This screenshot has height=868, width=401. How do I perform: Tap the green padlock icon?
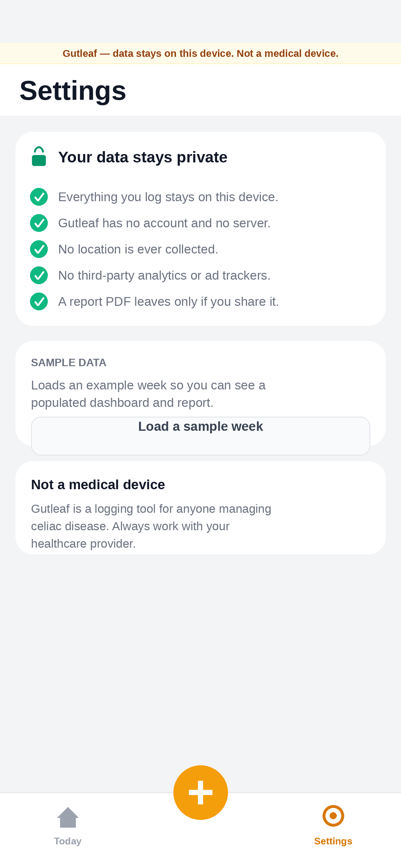coord(39,156)
